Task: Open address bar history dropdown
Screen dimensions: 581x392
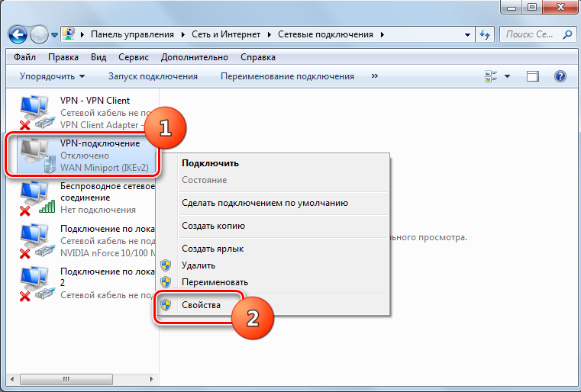Action: click(467, 35)
